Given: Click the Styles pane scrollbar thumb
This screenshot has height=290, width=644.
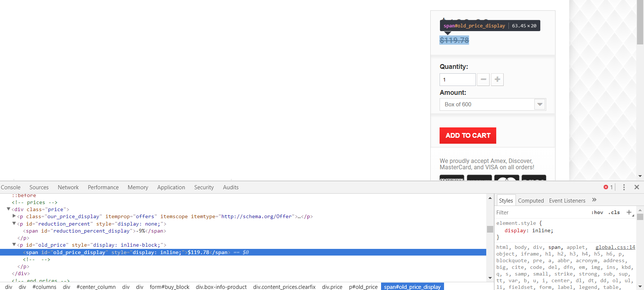Looking at the screenshot, I should [640, 217].
